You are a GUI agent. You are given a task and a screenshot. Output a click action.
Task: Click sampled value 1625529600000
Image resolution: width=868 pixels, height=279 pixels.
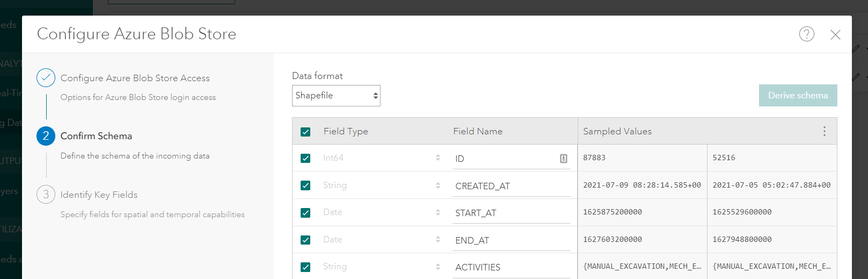pyautogui.click(x=742, y=212)
